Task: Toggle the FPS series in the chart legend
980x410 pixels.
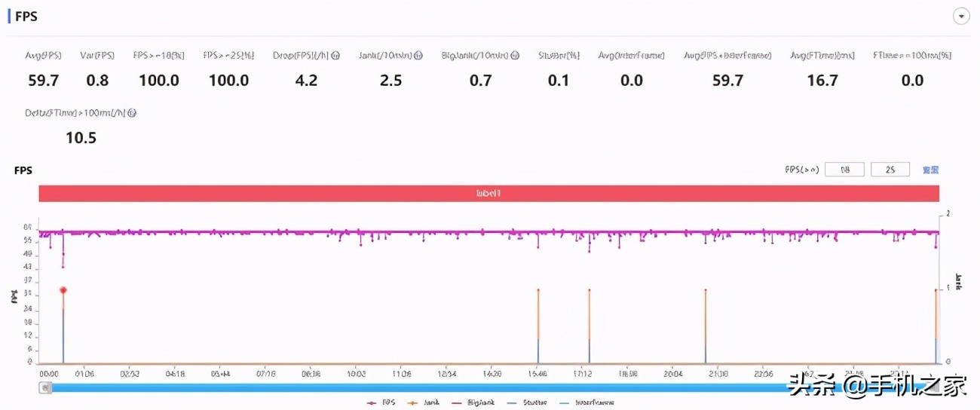Action: 381,403
